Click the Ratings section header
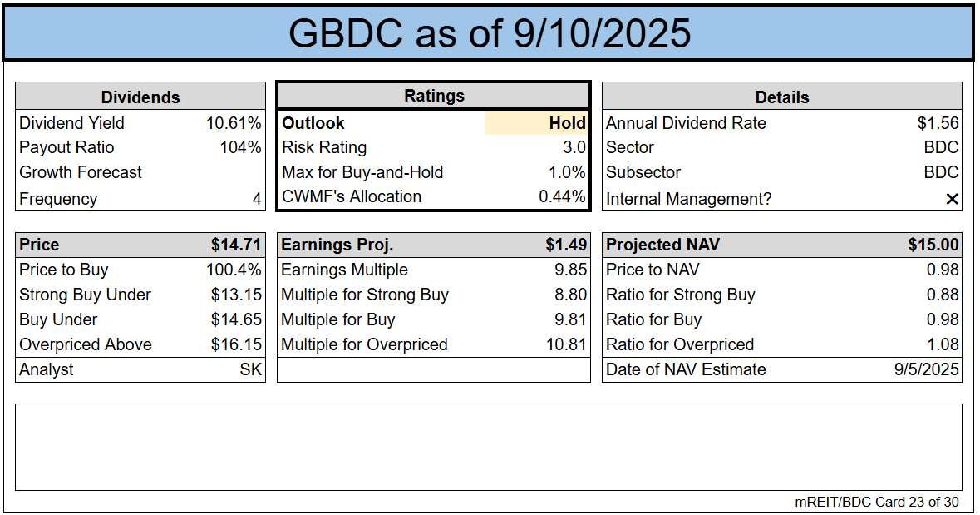980x515 pixels. pyautogui.click(x=435, y=96)
